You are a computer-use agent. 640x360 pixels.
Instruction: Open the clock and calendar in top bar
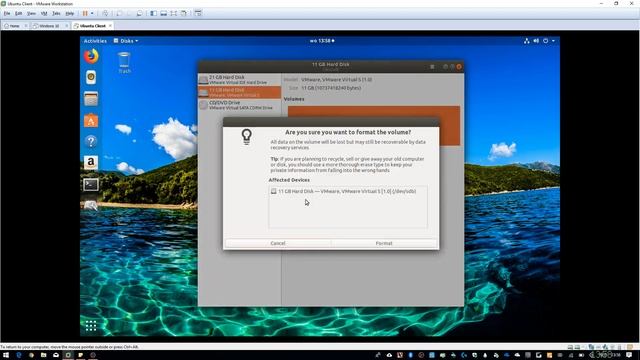tap(322, 41)
